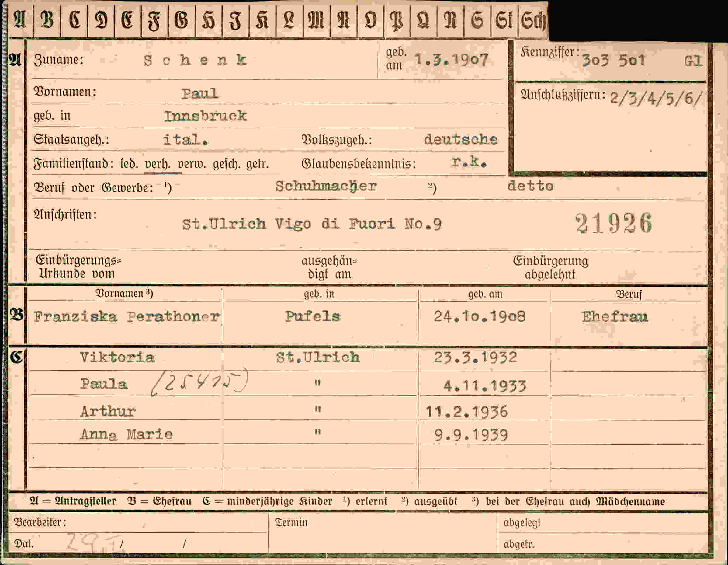Click the wife's birthplace 'Pufels'

(312, 316)
